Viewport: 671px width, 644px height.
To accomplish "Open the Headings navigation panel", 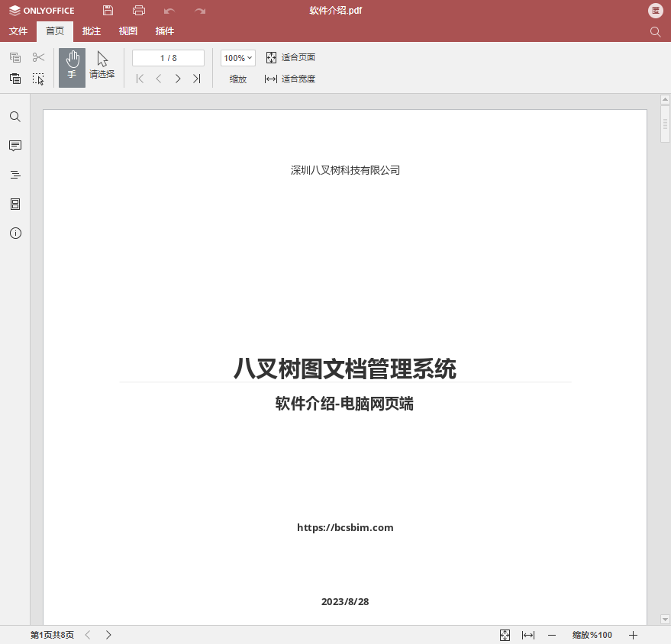I will (15, 175).
